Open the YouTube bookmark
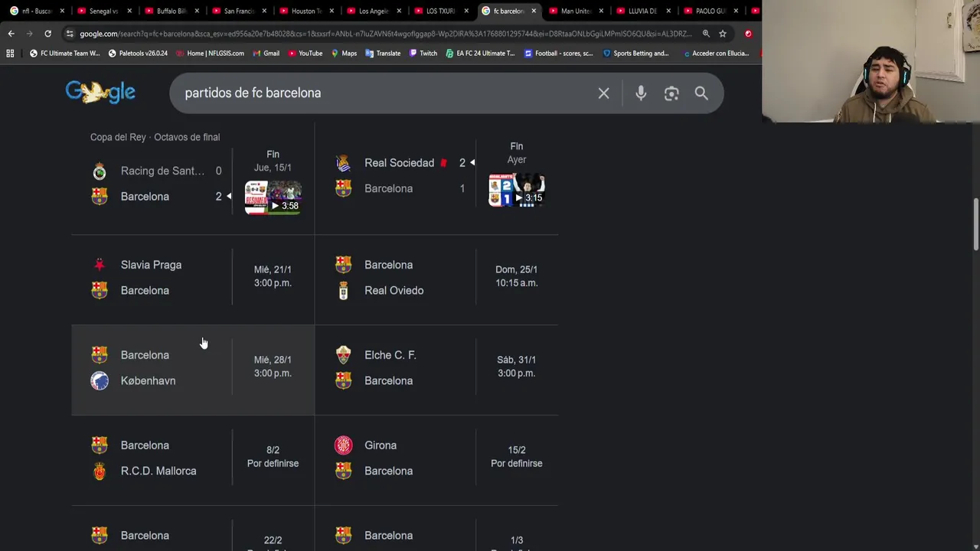Viewport: 980px width, 551px height. pos(304,54)
